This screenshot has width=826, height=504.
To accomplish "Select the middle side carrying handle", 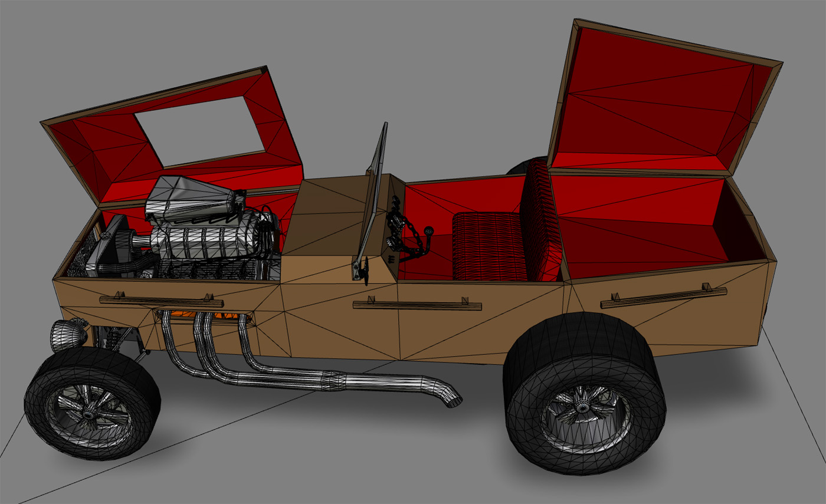I will point(417,305).
